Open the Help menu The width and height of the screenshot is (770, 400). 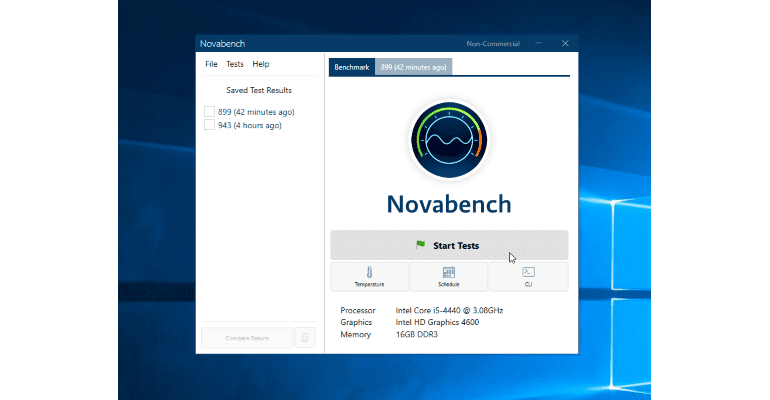point(261,64)
